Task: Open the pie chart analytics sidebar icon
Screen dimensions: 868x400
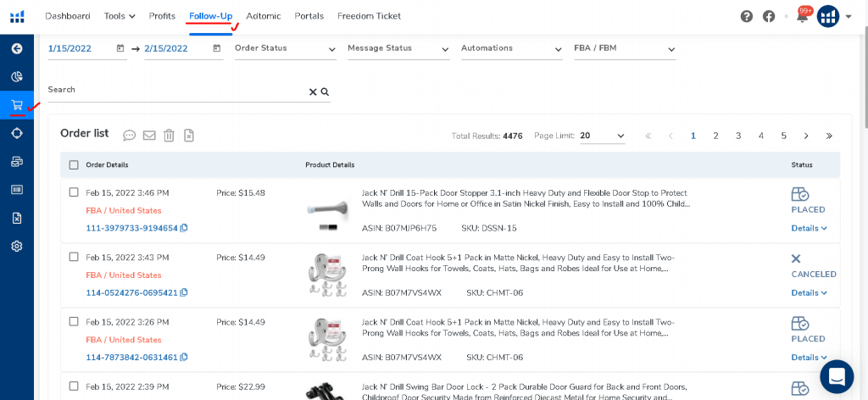Action: pyautogui.click(x=16, y=77)
